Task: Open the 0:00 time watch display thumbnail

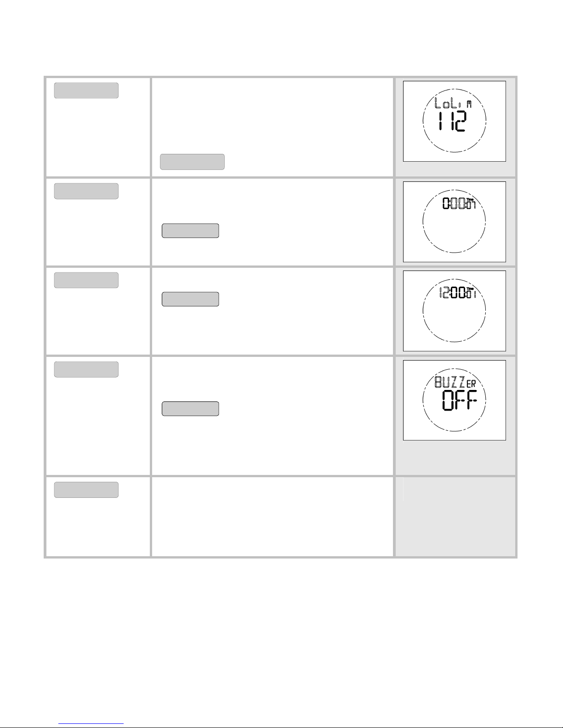Action: [x=454, y=222]
